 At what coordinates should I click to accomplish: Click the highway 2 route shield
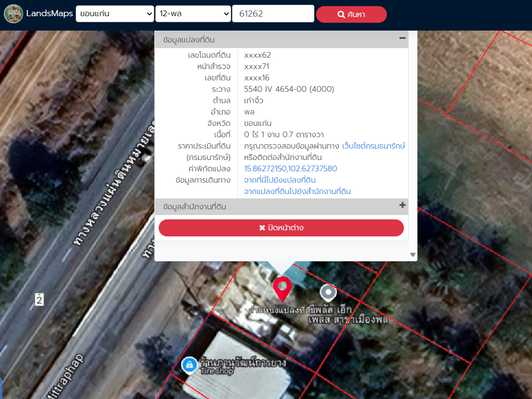coord(39,300)
